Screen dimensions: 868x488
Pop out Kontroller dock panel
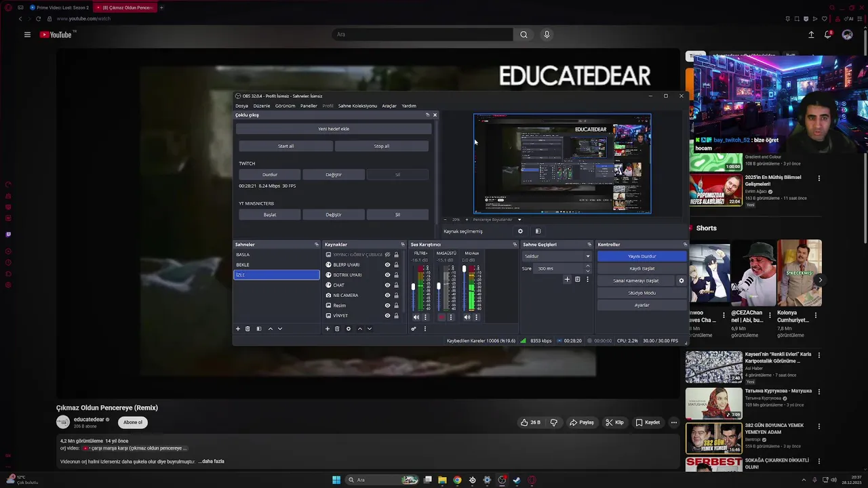pos(684,245)
